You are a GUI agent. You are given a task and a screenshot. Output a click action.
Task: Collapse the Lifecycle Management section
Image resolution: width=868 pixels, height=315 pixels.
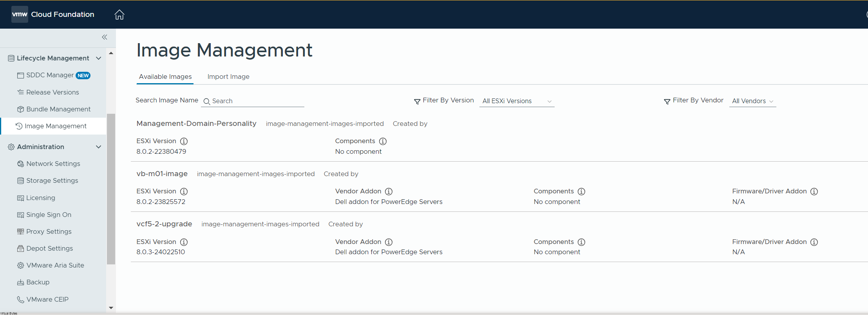(99, 58)
